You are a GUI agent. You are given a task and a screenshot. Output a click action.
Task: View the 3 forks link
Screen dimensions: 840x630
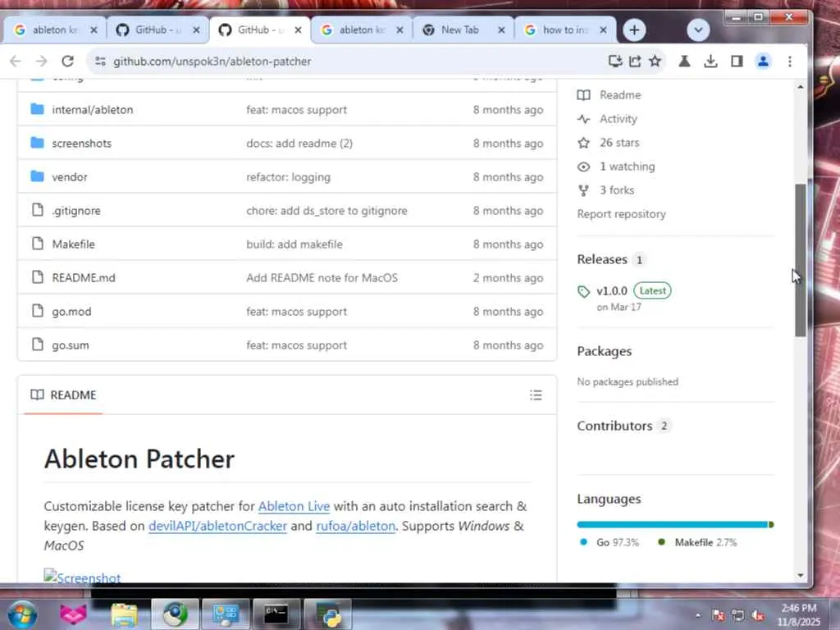click(617, 190)
